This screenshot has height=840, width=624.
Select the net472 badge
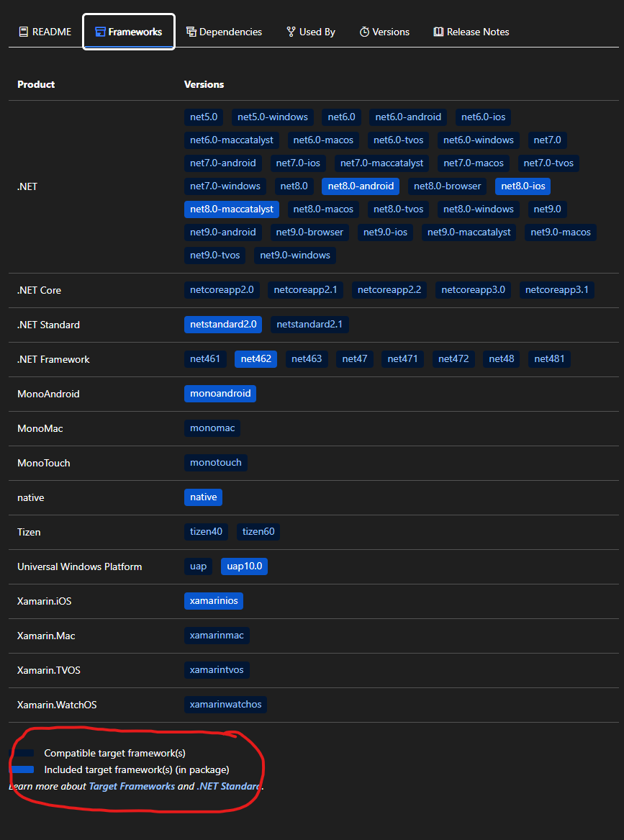(453, 359)
